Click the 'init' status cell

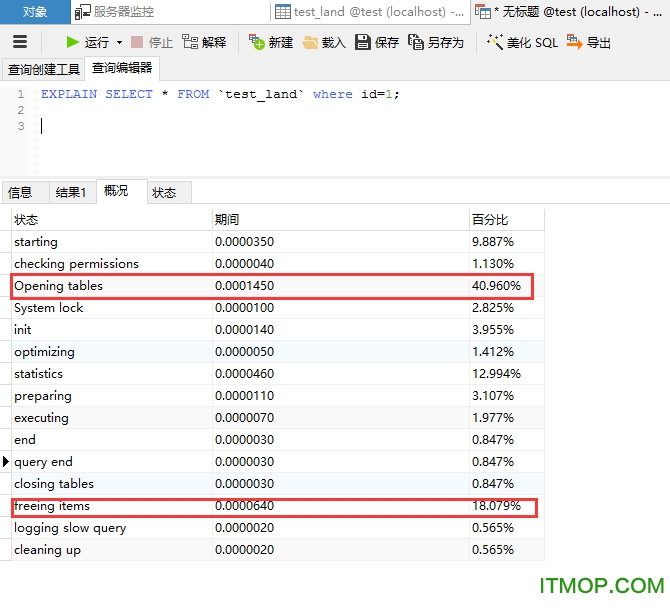(112, 330)
